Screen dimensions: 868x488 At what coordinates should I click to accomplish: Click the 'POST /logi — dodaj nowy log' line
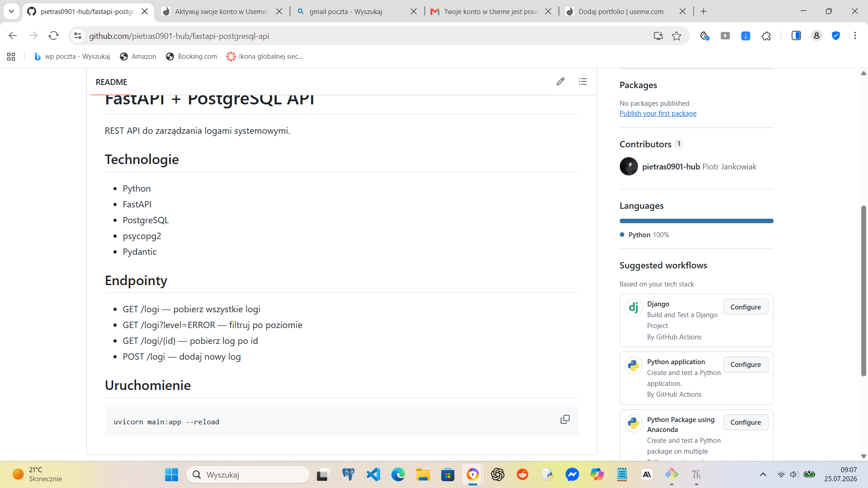(x=182, y=357)
